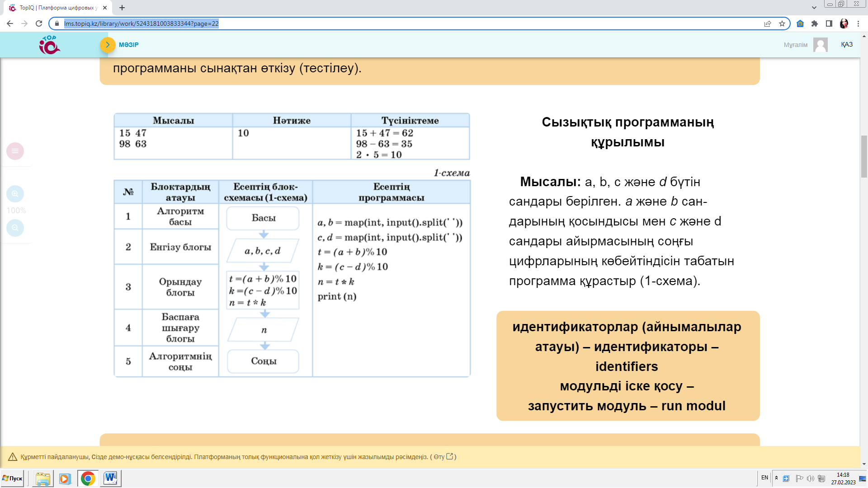Show hidden tray icons arrow

point(776,478)
